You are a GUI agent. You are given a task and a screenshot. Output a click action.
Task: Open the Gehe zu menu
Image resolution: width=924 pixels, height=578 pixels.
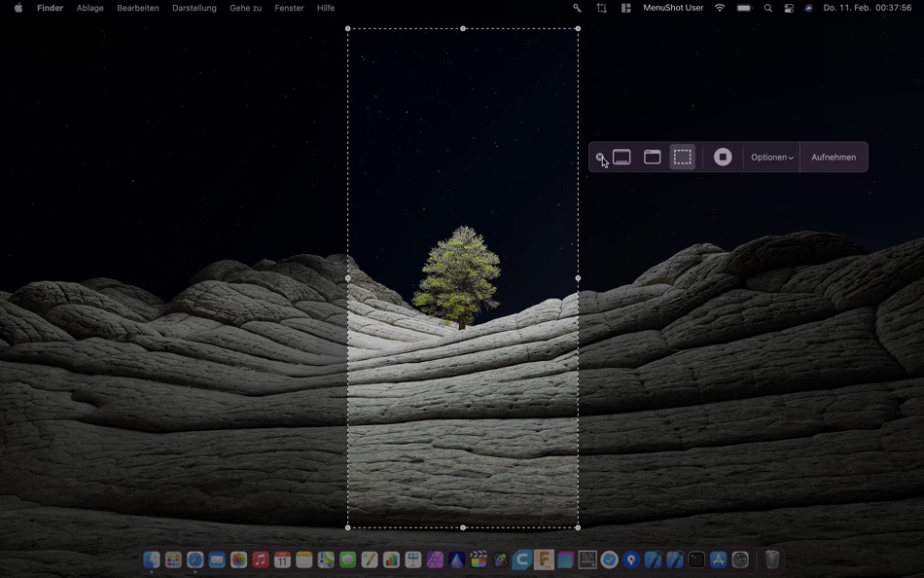coord(246,8)
